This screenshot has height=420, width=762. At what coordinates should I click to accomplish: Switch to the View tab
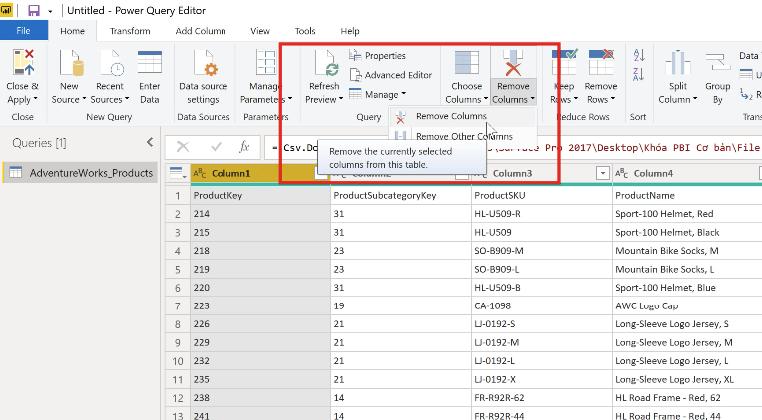click(x=260, y=31)
